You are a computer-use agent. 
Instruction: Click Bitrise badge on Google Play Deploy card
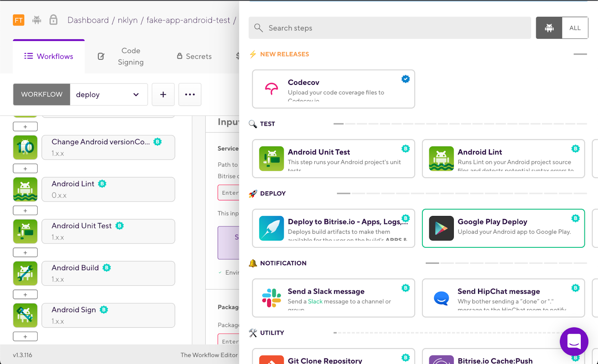click(576, 218)
